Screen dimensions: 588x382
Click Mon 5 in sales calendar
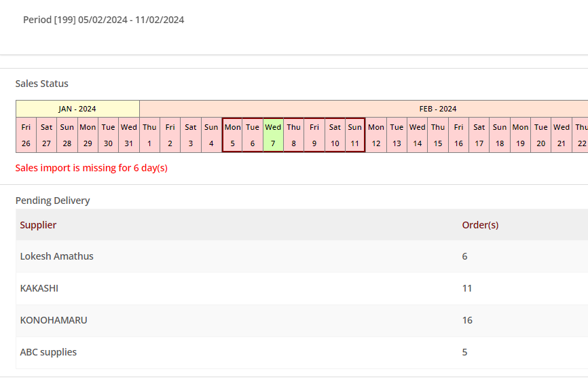point(232,135)
